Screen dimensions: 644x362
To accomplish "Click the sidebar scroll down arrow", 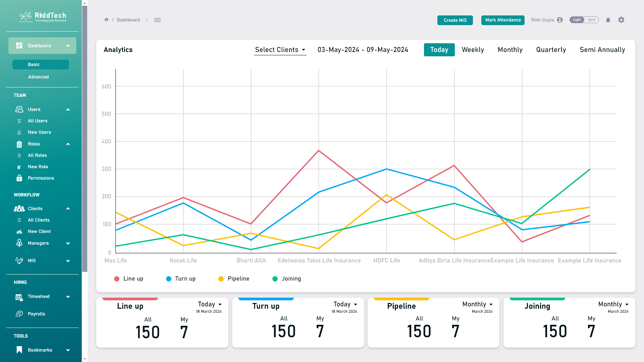I will pos(85,359).
